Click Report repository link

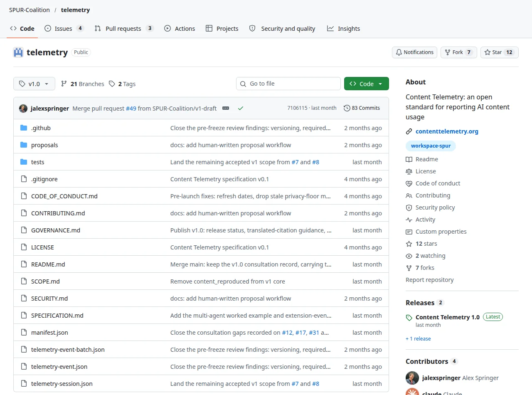click(430, 280)
